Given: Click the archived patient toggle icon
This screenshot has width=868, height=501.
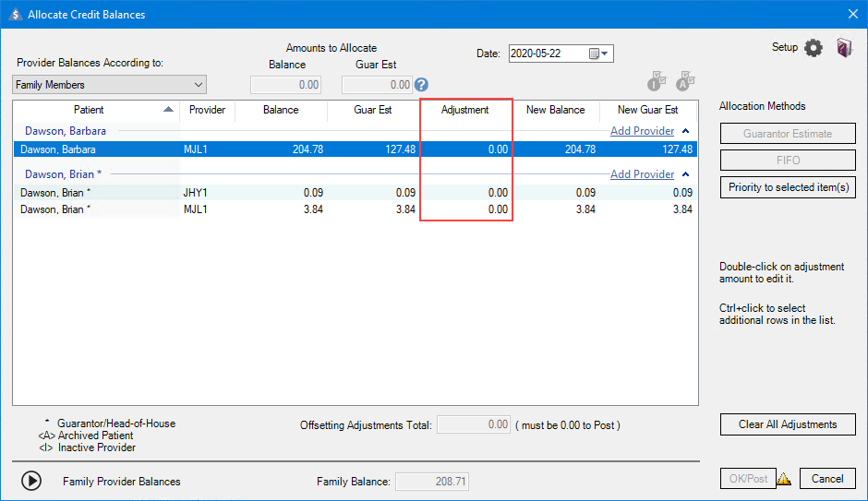Looking at the screenshot, I should click(x=685, y=82).
